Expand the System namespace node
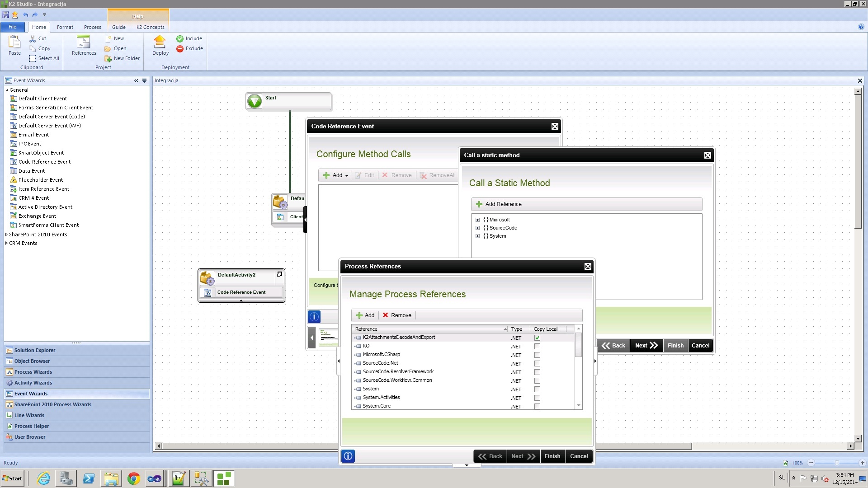Screen dimensions: 868x488 click(x=477, y=236)
